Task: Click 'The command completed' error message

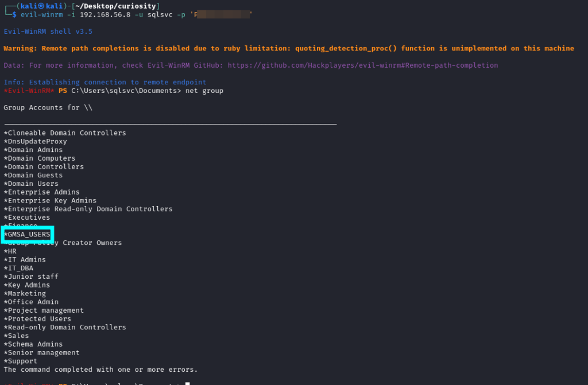Action: (x=100, y=370)
